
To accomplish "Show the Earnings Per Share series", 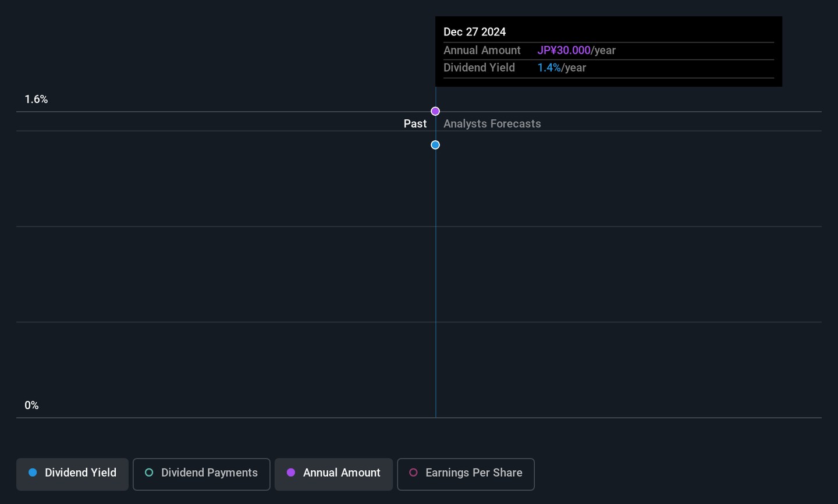I will (466, 474).
